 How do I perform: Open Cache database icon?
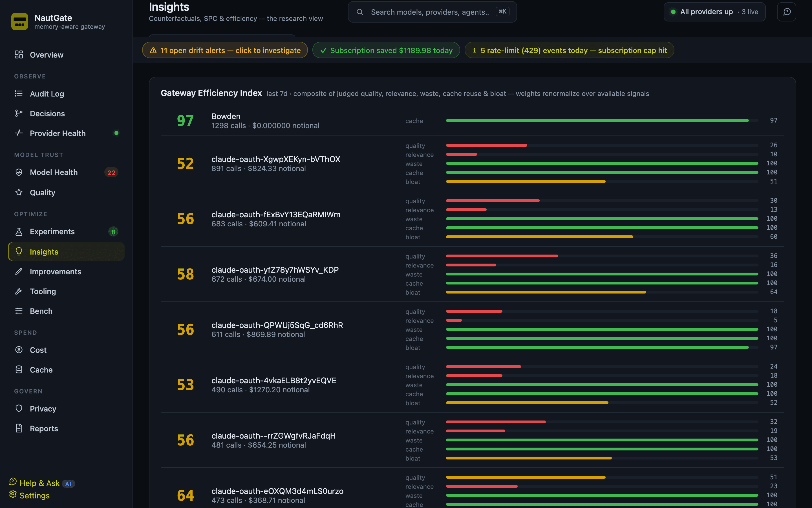pos(19,370)
